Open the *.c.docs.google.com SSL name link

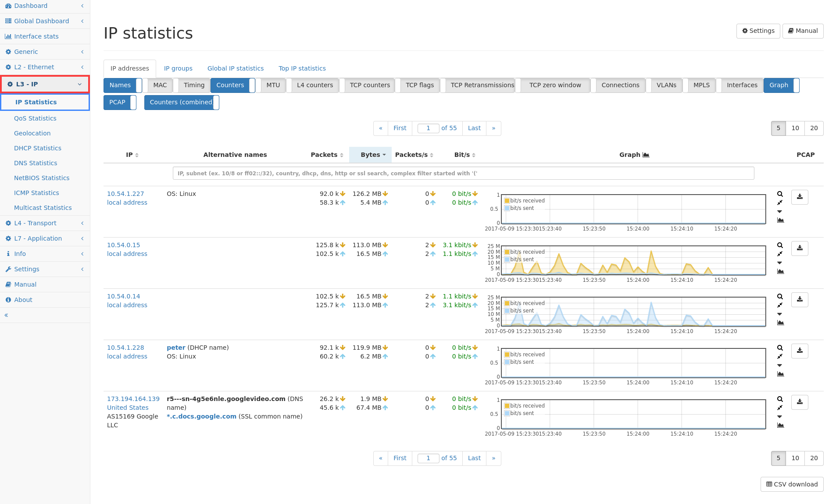click(201, 416)
